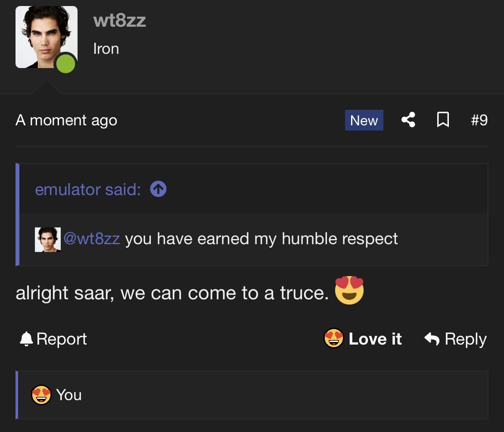Click the Reply text button
This screenshot has width=504, height=432.
(465, 339)
